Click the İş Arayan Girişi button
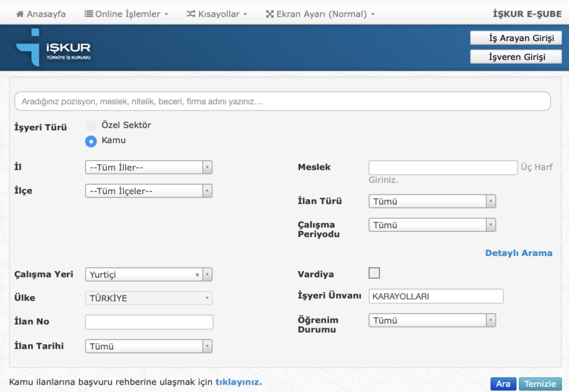The image size is (569, 392). coord(516,38)
